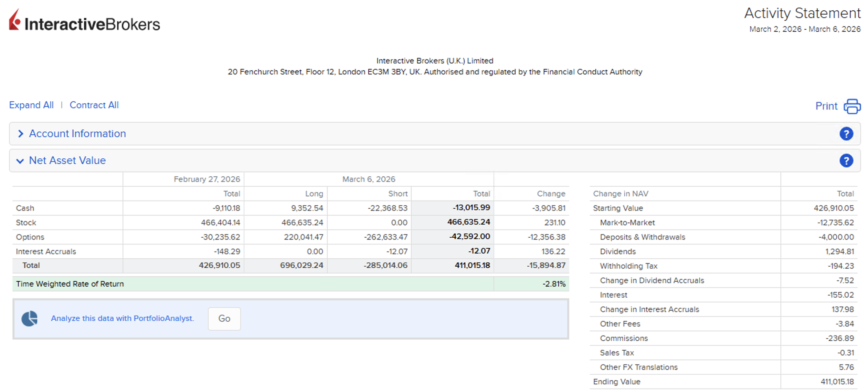Click the Ending Value amount 411,015.18
Viewport: 868px width, 392px height.
click(837, 382)
